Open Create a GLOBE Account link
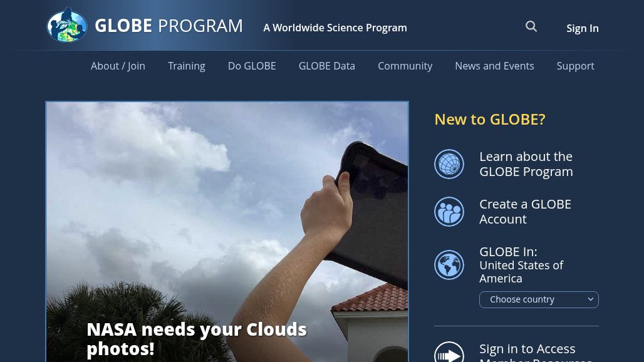The image size is (644, 362). 525,211
